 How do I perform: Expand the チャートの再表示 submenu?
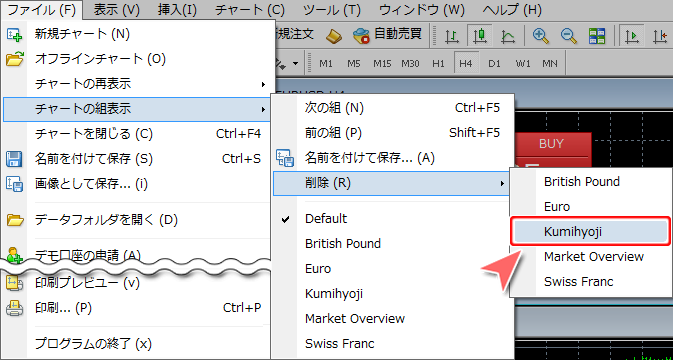point(136,84)
